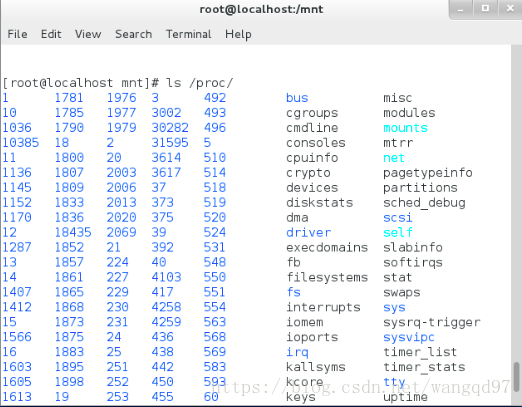Open the Search menu

pos(133,34)
